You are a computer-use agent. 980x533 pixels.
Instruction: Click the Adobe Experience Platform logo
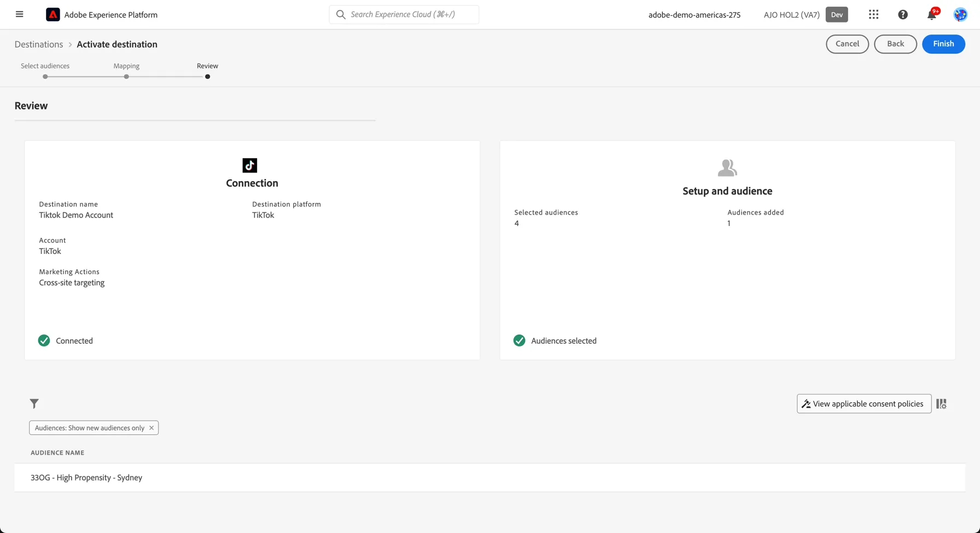(x=53, y=15)
